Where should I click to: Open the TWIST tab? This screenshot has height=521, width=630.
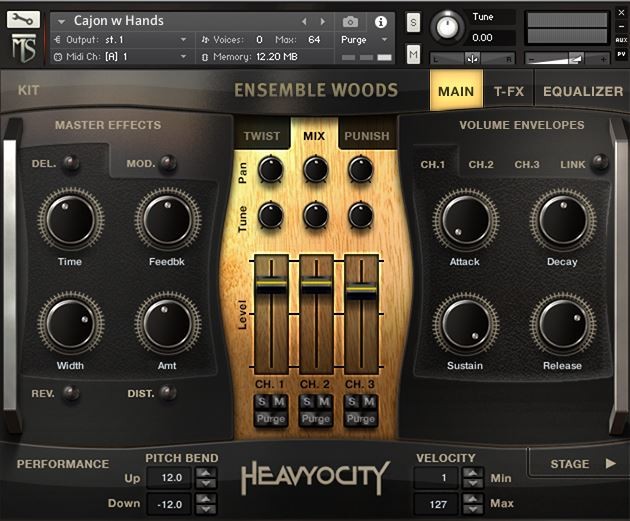262,136
